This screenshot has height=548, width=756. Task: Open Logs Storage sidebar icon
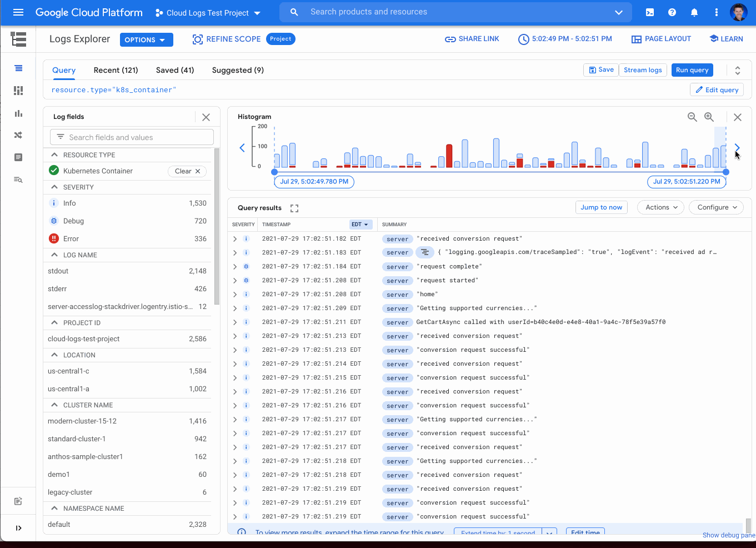pos(18,157)
